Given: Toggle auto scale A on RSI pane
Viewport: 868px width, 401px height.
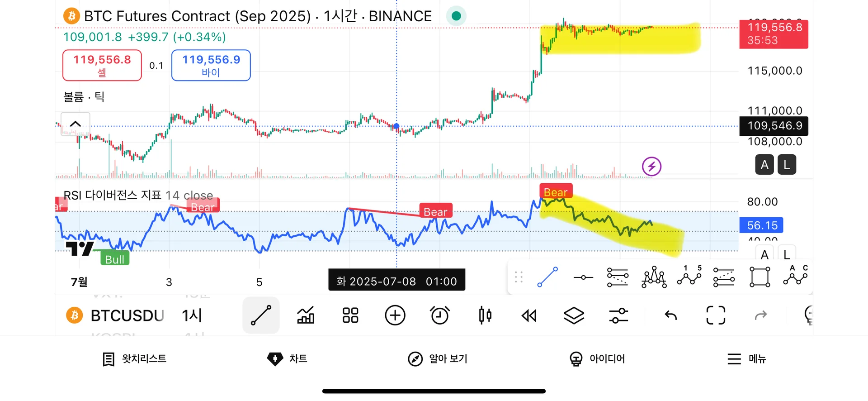Looking at the screenshot, I should point(764,254).
